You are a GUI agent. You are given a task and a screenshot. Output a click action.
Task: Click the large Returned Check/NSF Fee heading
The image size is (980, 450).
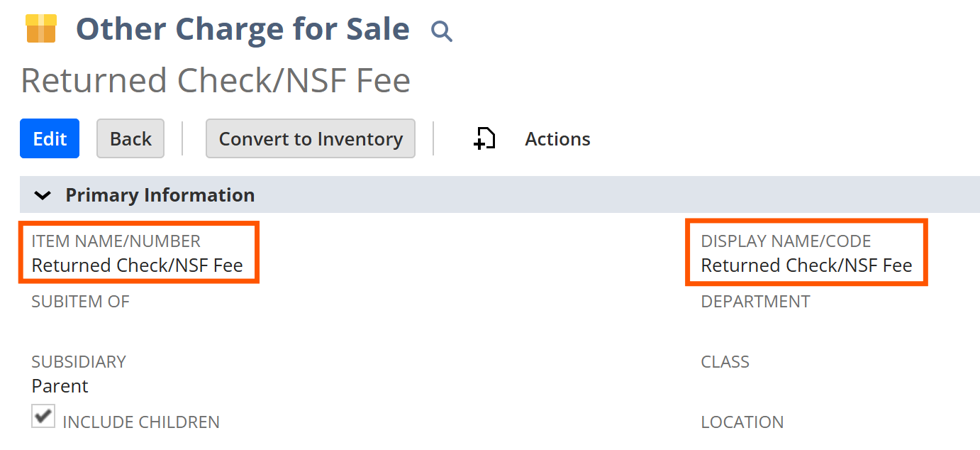(216, 80)
